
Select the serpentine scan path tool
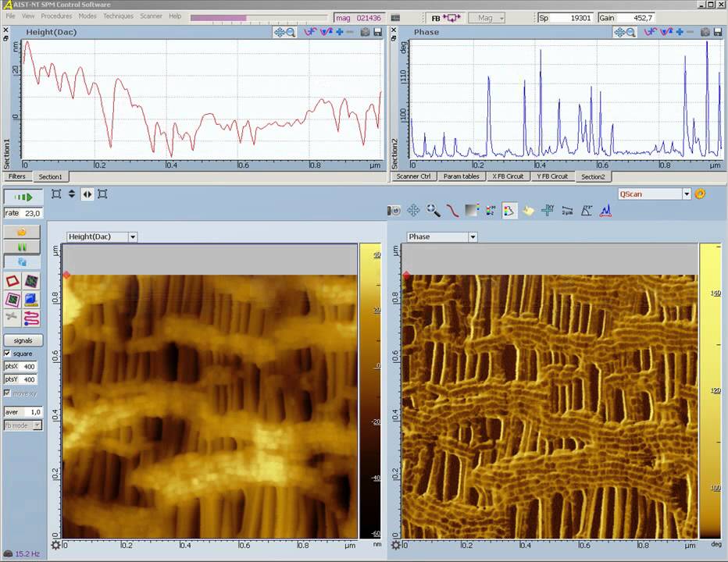point(31,318)
